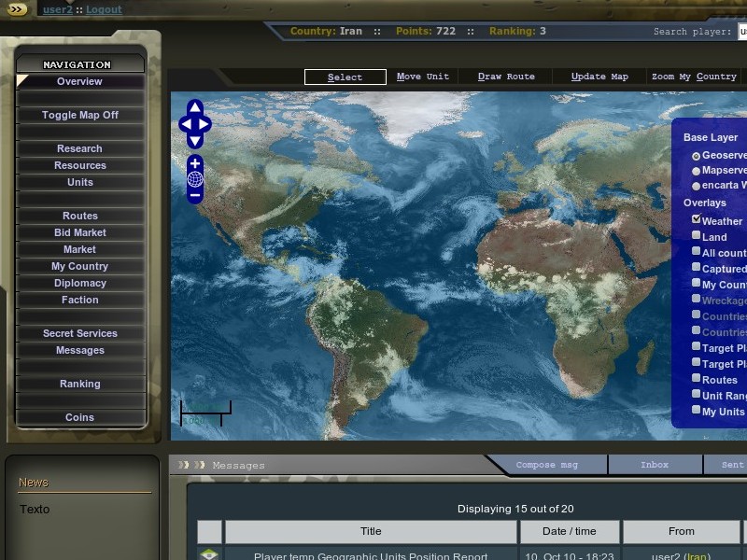Click the arrows icon beside user2 in top bar
747x560 pixels.
(x=15, y=9)
